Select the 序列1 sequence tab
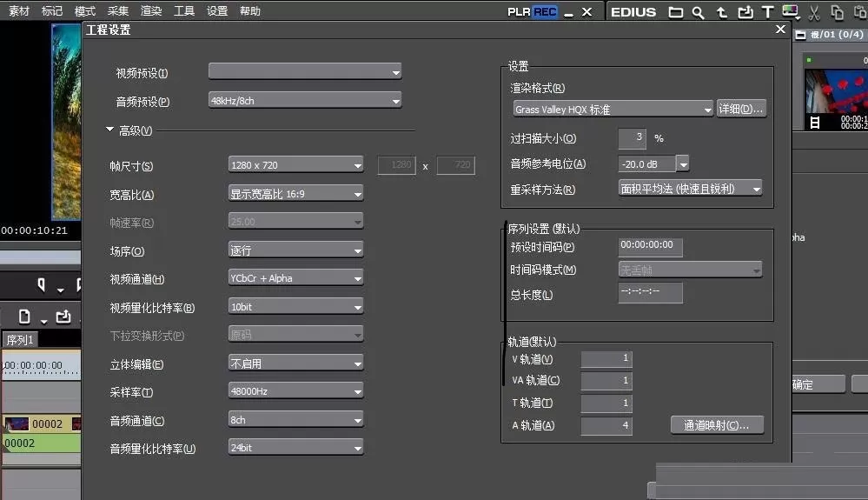868x500 pixels. (x=20, y=339)
